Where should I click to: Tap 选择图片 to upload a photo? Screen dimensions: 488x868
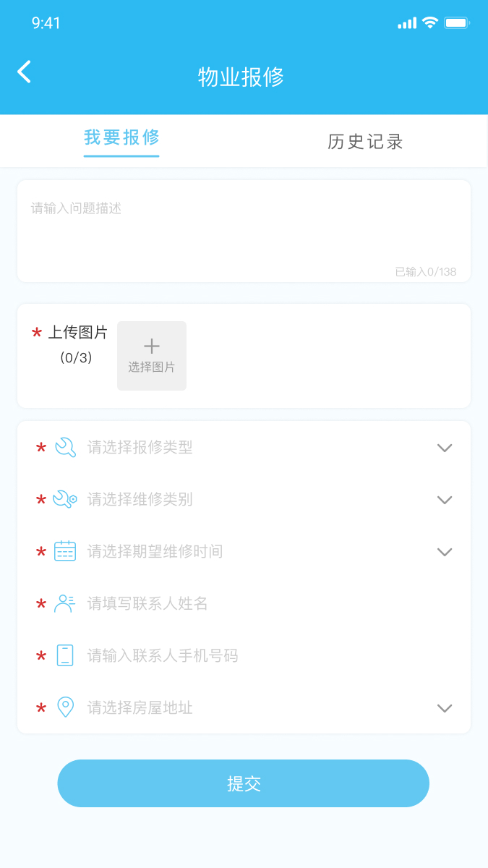tap(151, 356)
